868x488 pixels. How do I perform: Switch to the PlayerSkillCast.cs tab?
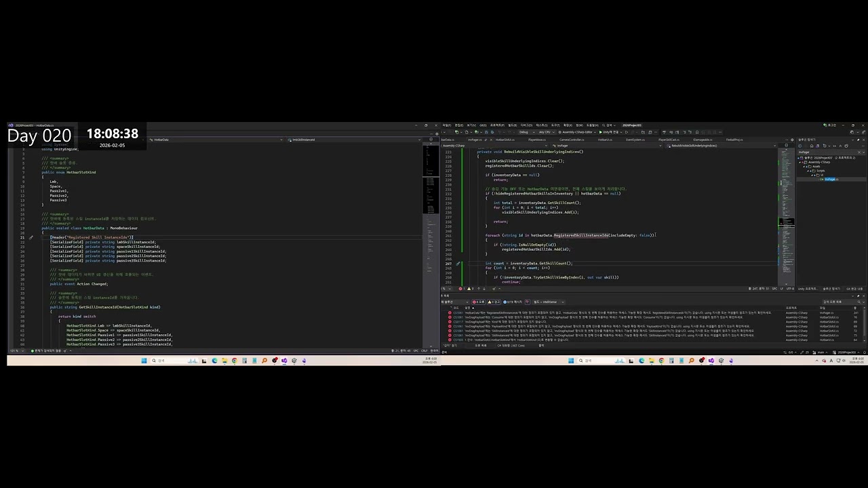(x=668, y=140)
